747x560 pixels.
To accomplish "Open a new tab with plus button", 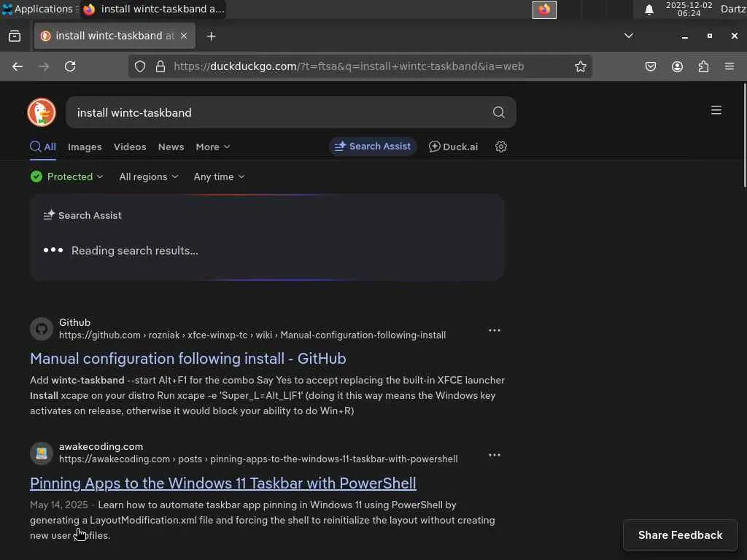I will tap(211, 36).
